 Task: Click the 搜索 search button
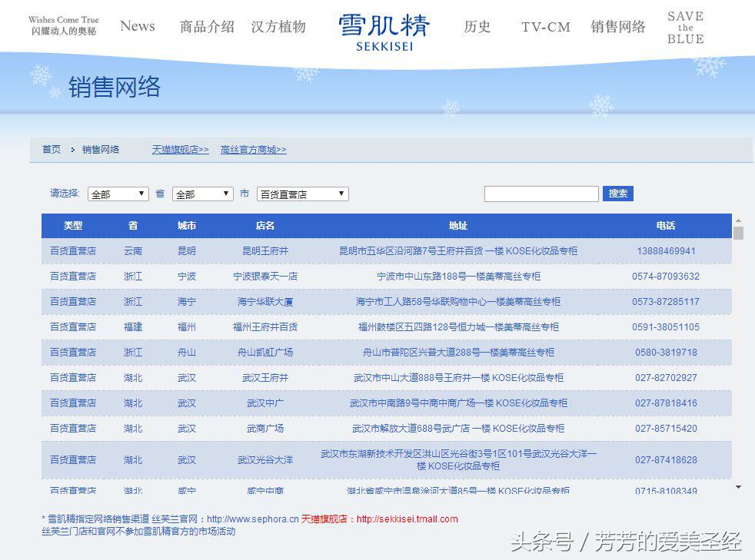click(618, 194)
